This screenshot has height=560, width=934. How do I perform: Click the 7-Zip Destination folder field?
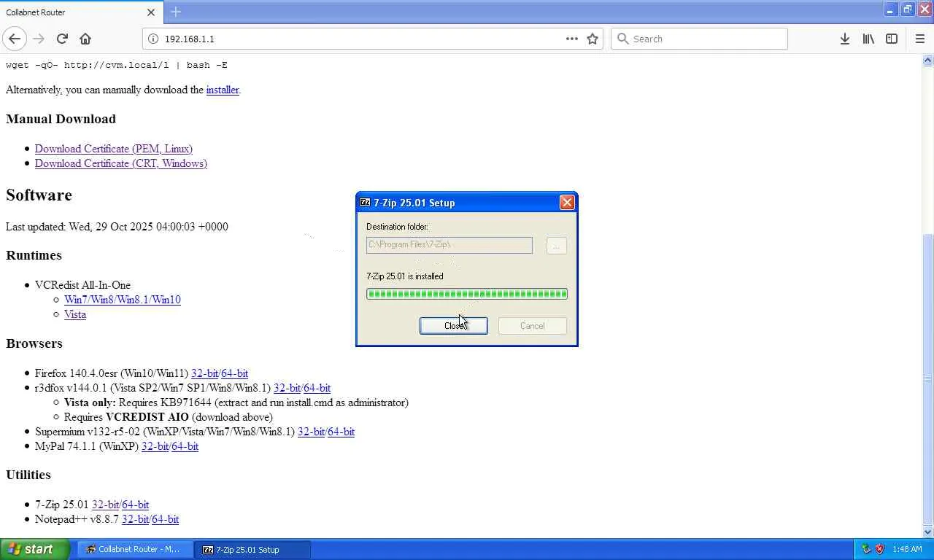tap(449, 245)
